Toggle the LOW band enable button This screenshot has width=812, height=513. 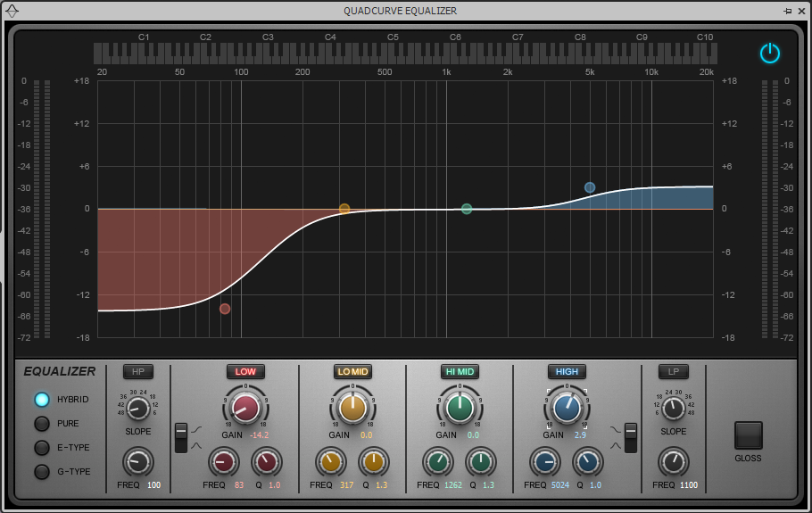coord(245,372)
